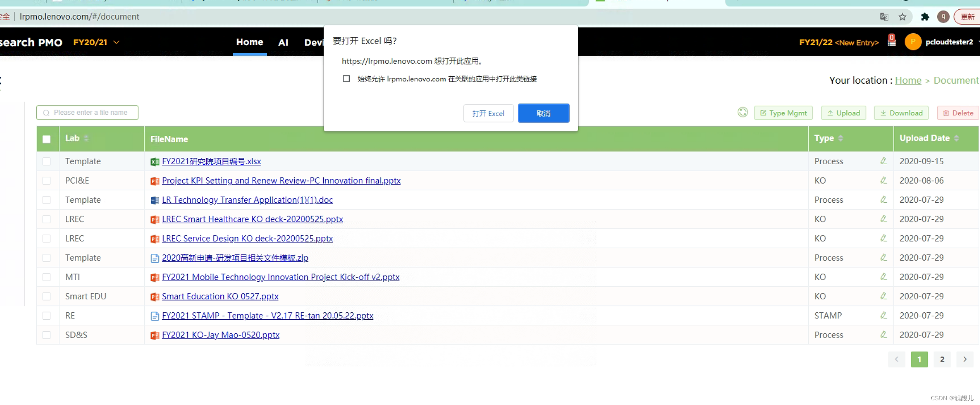
Task: Edit type for FY2021 KO-Jay Mao row
Action: point(883,335)
